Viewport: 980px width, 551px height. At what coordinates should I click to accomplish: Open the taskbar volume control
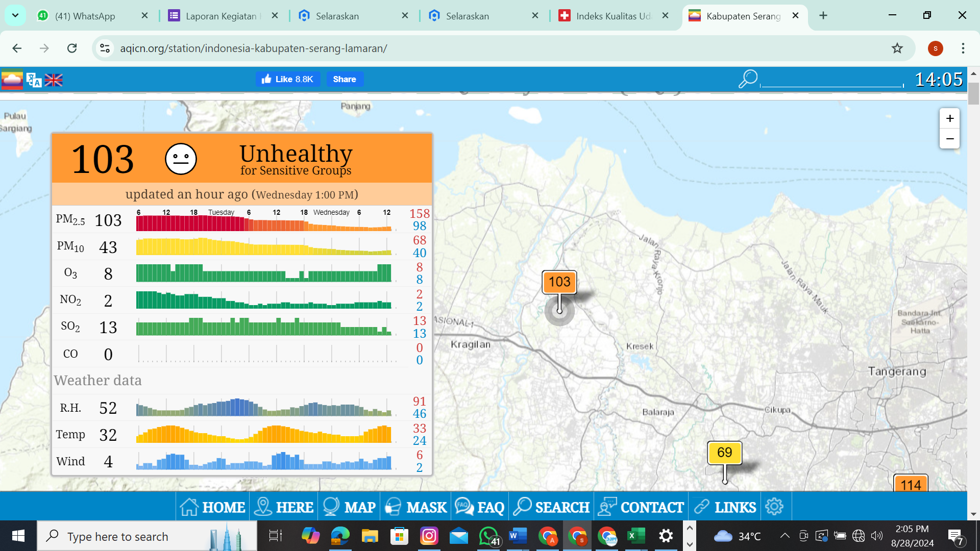point(877,536)
